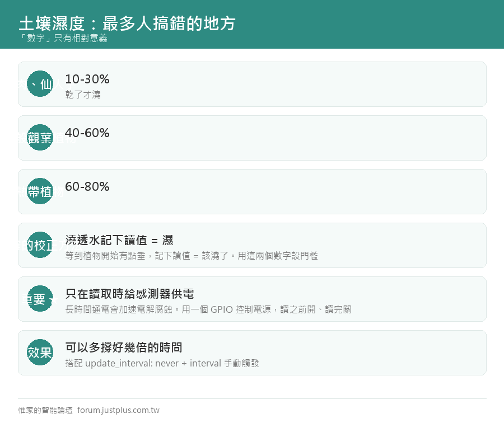Select the 60-80% humidity card
Viewport: 504px width, 423px height.
point(252,191)
